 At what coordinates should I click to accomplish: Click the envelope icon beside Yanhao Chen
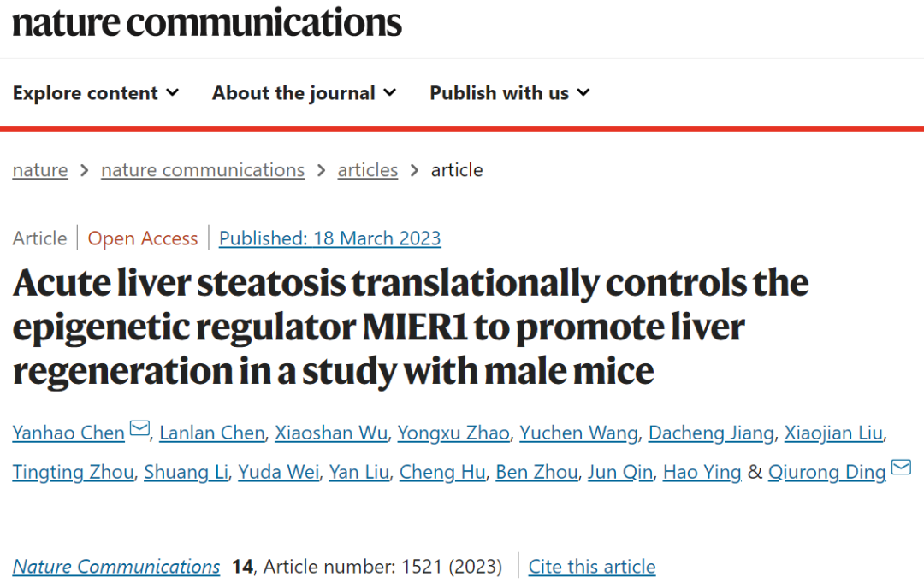[139, 428]
